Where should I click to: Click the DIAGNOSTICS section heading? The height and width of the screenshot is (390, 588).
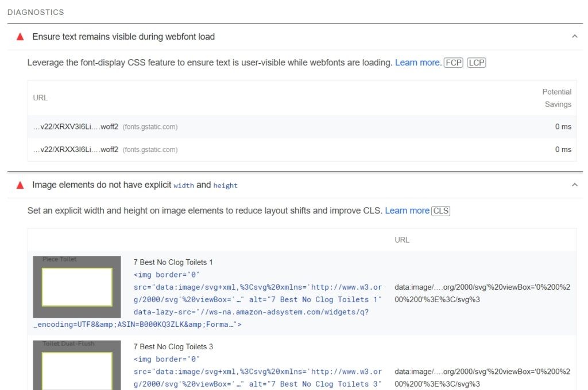tap(36, 12)
